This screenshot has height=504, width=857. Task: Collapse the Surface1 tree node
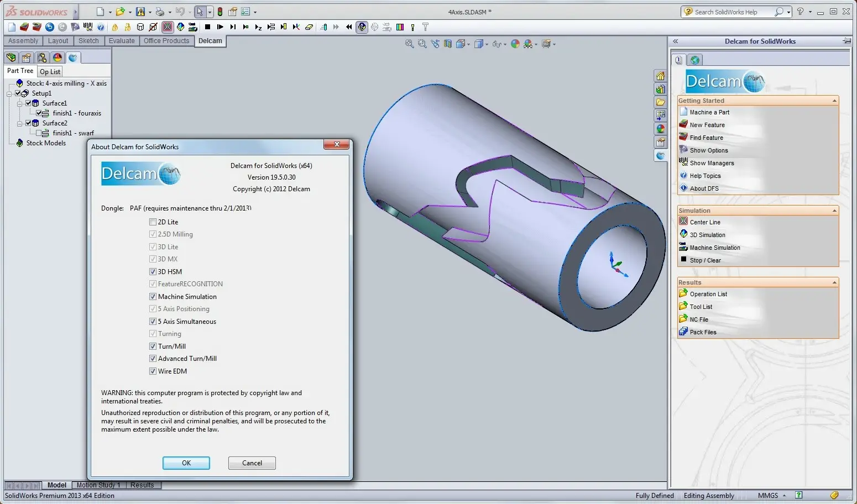(20, 103)
